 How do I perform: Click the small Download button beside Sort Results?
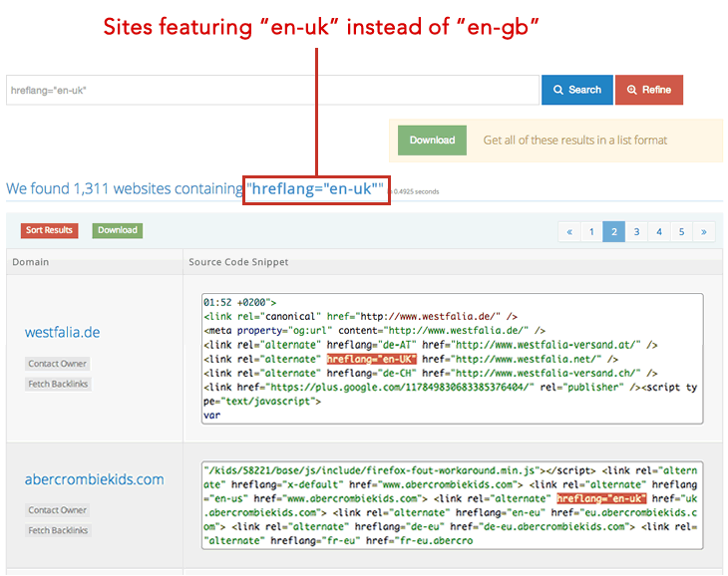pos(118,230)
